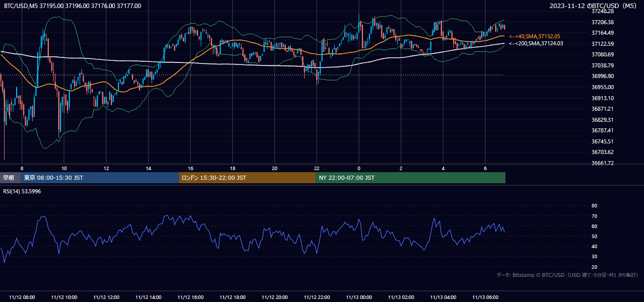Viewport: 644px width, 302px height.
Task: Click RSI axis level 60
Action: pos(594,226)
